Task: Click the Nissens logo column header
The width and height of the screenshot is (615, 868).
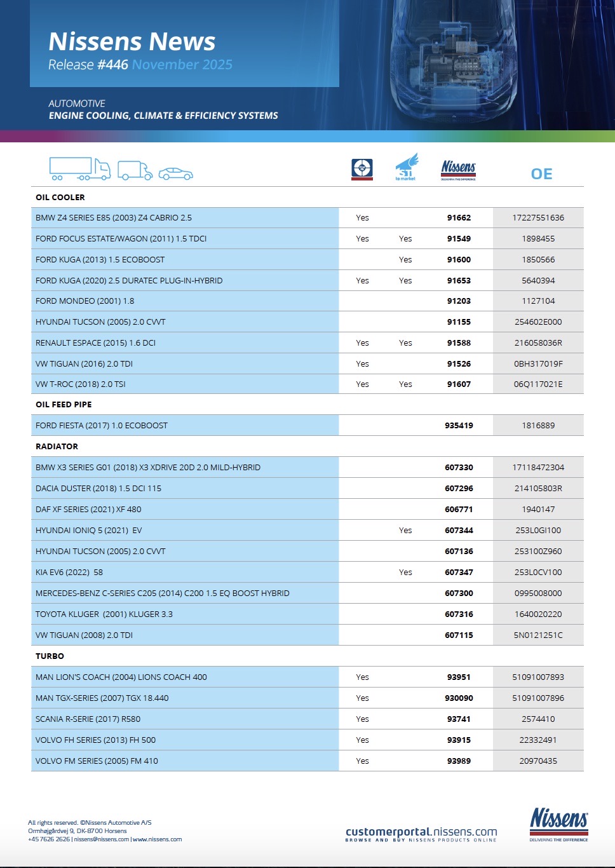Action: (x=458, y=170)
